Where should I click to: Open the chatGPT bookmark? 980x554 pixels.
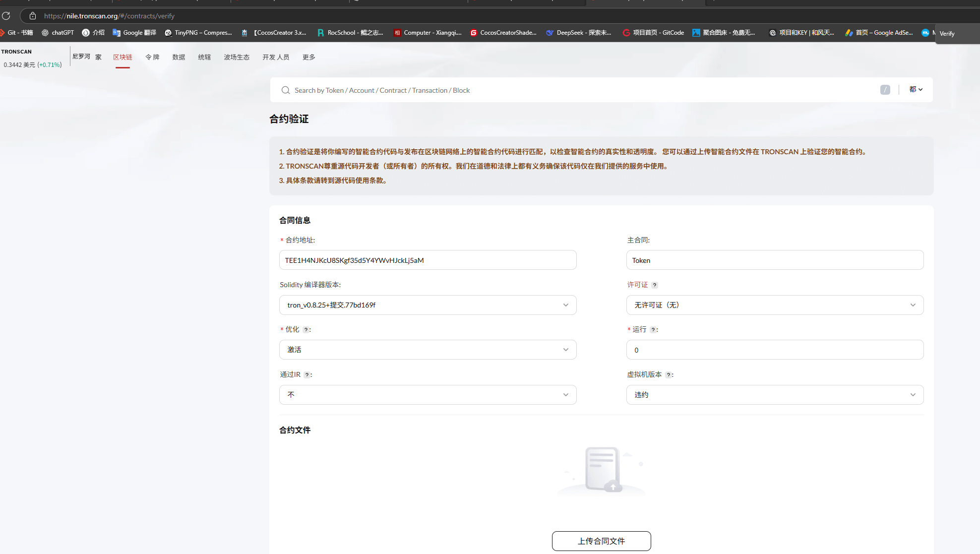(x=58, y=33)
